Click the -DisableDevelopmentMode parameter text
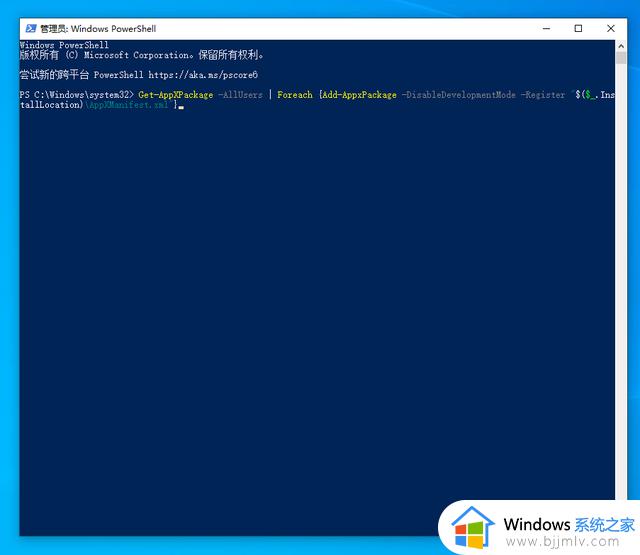The height and width of the screenshot is (555, 640). (458, 95)
